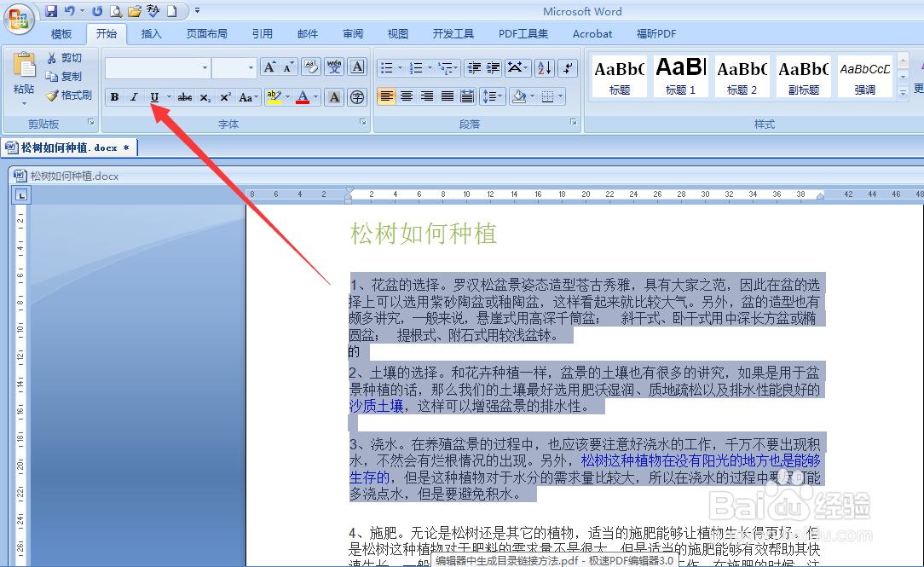
Task: Click the Grow Font icon
Action: (269, 67)
